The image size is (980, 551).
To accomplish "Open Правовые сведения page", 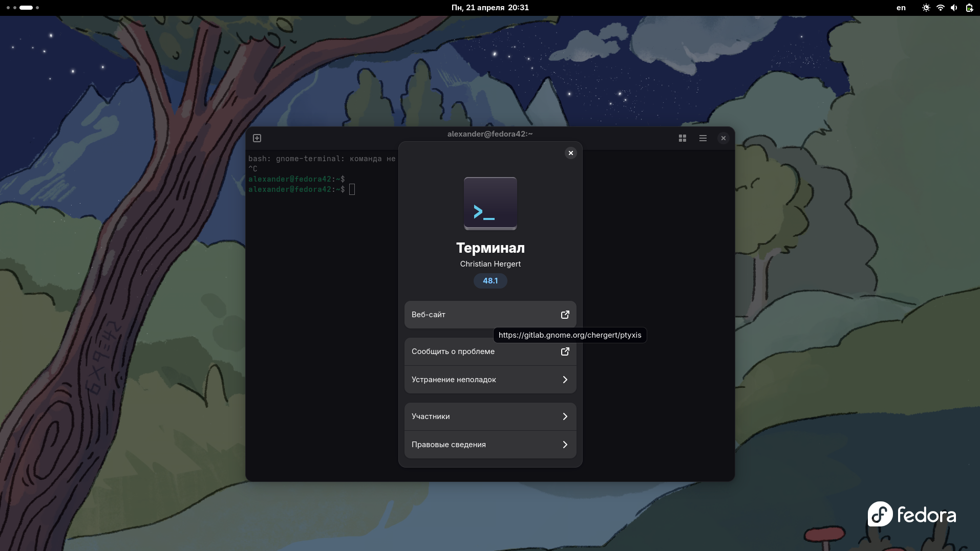I will (491, 445).
